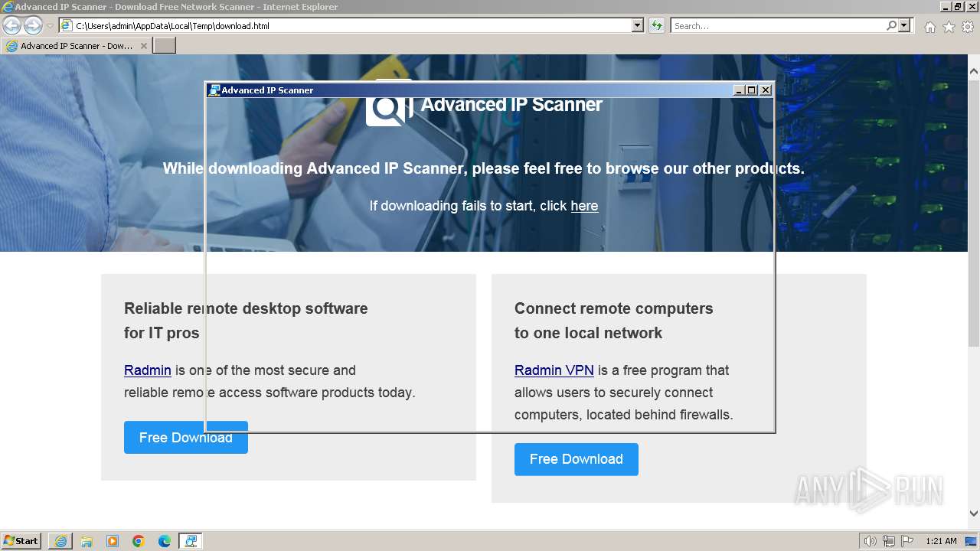Open a new blank tab
This screenshot has height=551, width=980.
(x=165, y=46)
